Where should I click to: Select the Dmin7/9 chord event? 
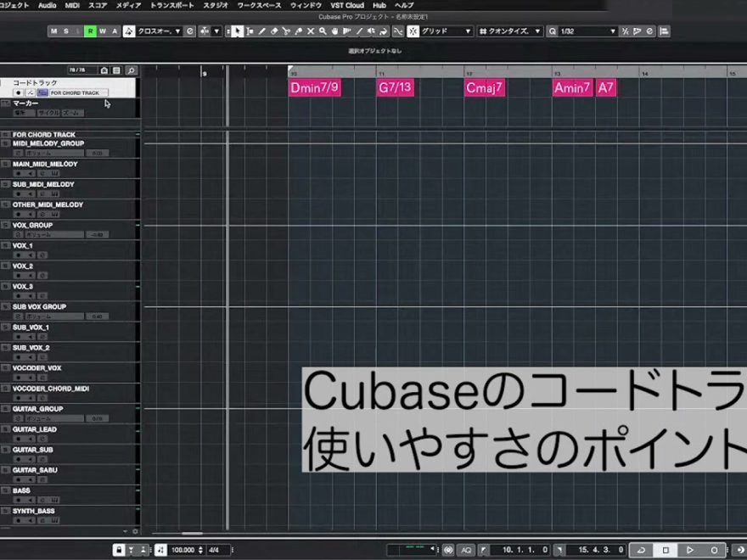pyautogui.click(x=314, y=87)
